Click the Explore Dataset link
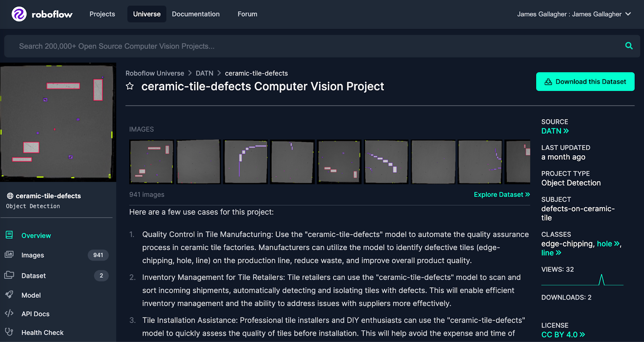 (x=502, y=195)
